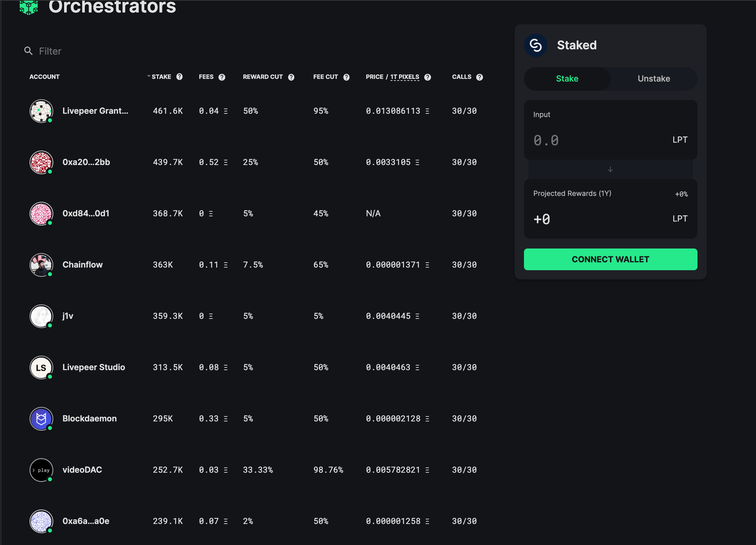
Task: Open the Reward Cut help icon
Action: tap(291, 77)
